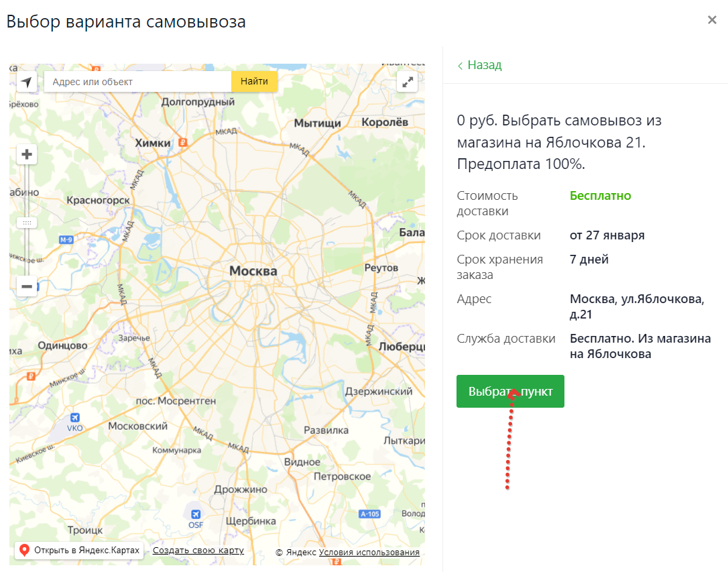Click the geolocation arrow icon on map

(x=26, y=82)
